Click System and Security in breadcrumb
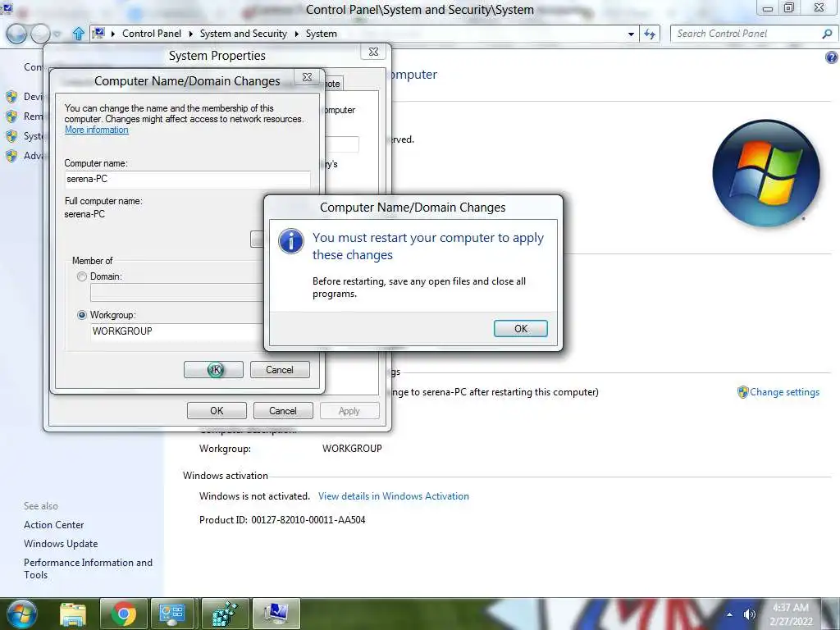 (x=243, y=34)
